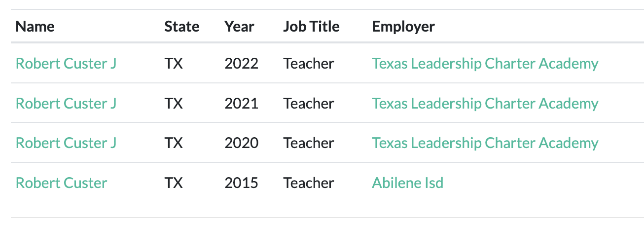Open Texas Leadership Charter Academy in 2022 row
Image resolution: width=644 pixels, height=228 pixels.
tap(485, 64)
